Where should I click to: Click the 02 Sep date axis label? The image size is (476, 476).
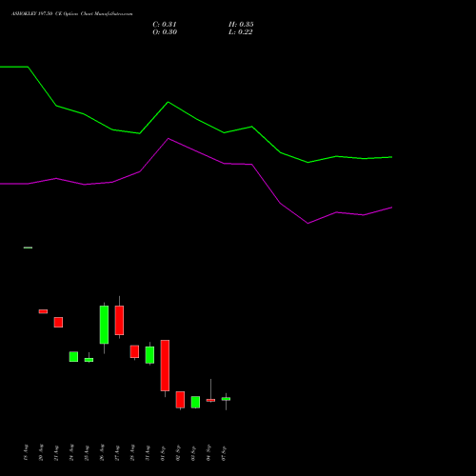coord(178,452)
